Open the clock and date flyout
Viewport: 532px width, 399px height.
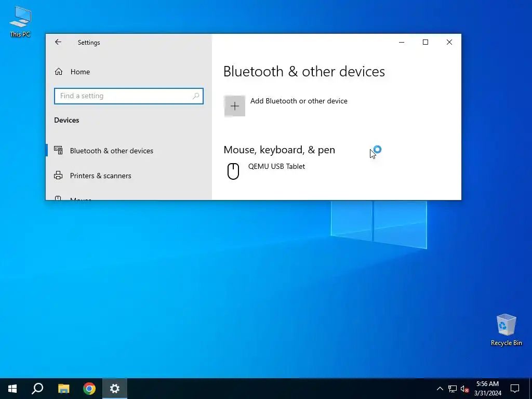tap(487, 389)
